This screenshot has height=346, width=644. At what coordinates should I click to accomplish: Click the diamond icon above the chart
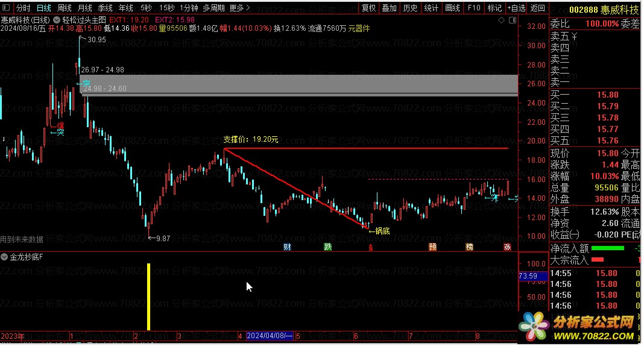pos(501,20)
